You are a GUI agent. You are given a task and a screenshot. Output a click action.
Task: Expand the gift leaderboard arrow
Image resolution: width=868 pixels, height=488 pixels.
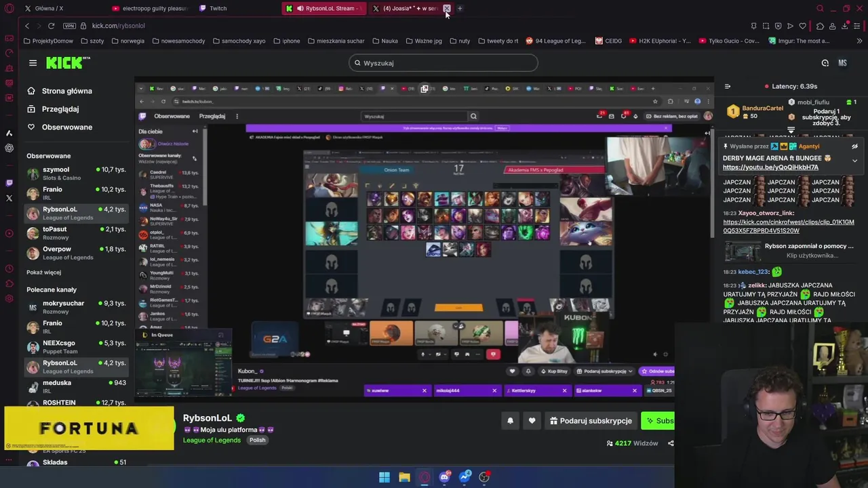[791, 129]
